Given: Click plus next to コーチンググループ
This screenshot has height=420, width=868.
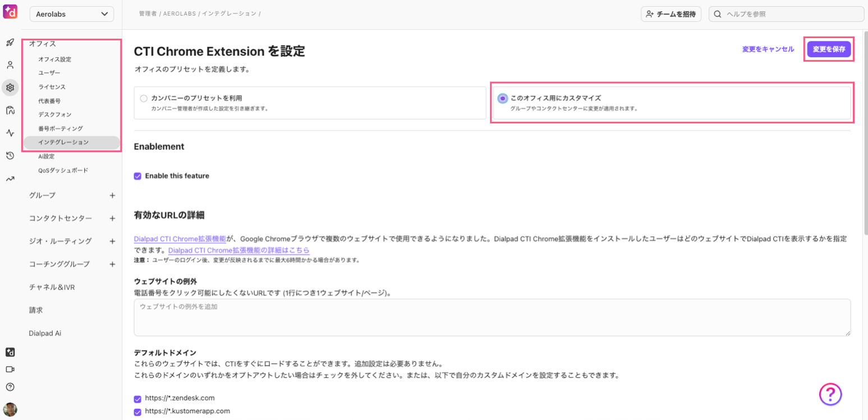Looking at the screenshot, I should (112, 264).
